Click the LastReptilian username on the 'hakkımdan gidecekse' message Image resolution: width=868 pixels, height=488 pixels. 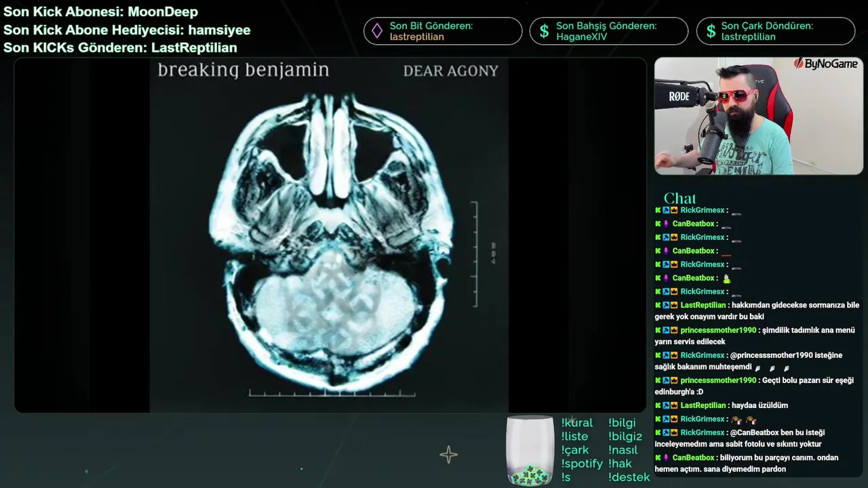tap(703, 305)
